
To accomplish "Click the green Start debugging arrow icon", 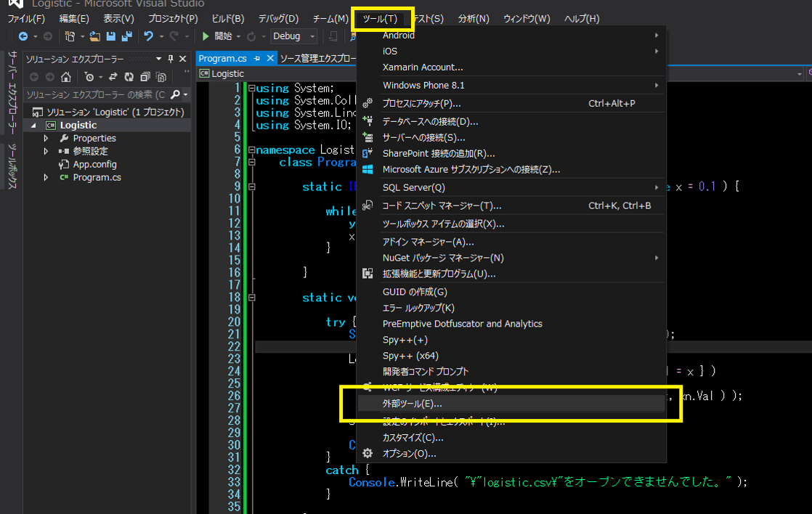I will (206, 36).
